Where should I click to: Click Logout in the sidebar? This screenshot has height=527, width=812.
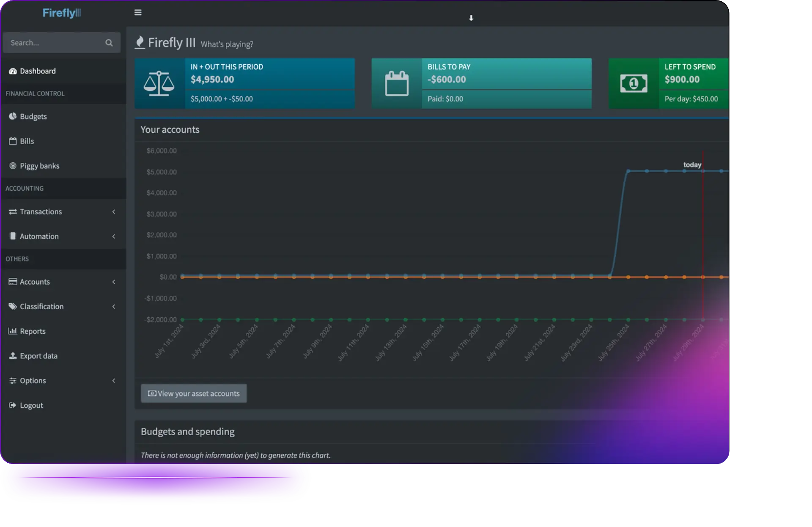tap(63, 405)
